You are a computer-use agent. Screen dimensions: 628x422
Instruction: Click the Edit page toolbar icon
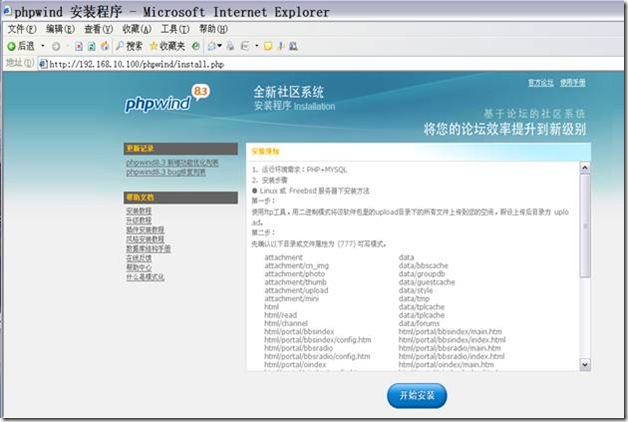(245, 46)
